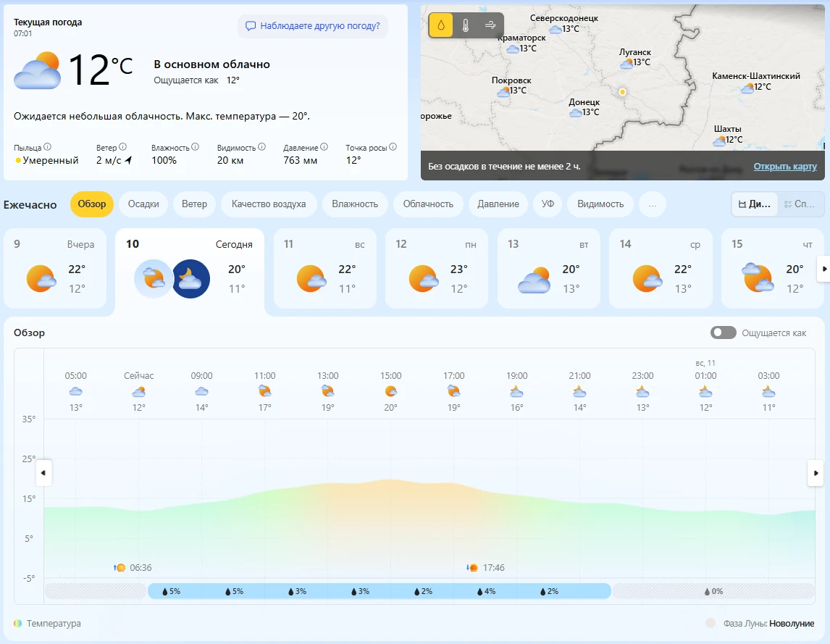This screenshot has width=830, height=644.
Task: Click Каменск-Шахтинский weather marker on map
Action: (747, 88)
